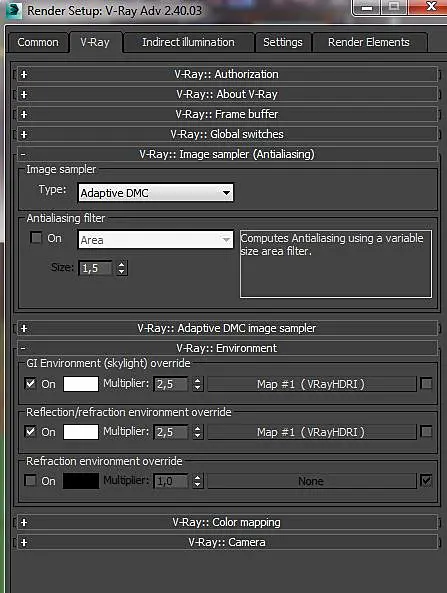This screenshot has height=593, width=447.
Task: Open the Settings tab
Action: pyautogui.click(x=282, y=42)
